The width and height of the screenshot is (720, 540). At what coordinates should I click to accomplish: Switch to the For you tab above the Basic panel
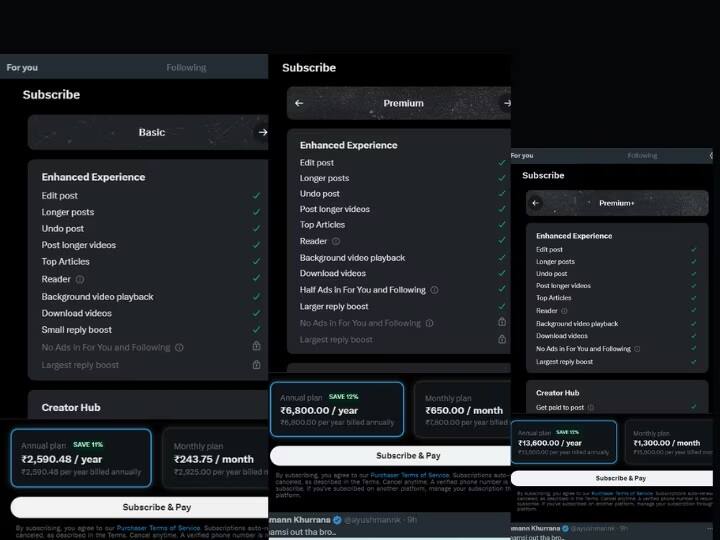click(x=22, y=68)
